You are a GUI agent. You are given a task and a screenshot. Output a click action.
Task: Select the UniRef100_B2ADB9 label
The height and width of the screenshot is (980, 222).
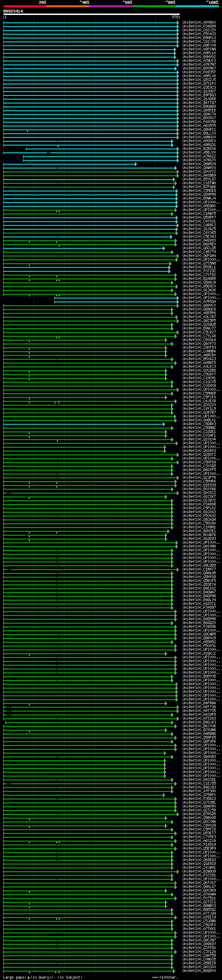(199, 278)
